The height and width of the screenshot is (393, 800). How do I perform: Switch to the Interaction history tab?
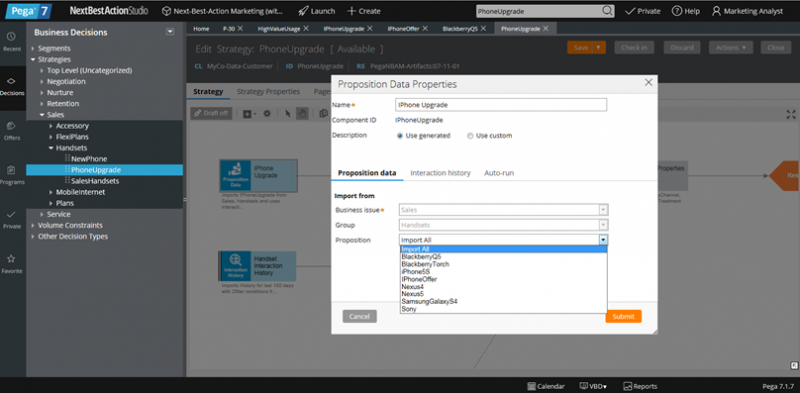click(440, 173)
